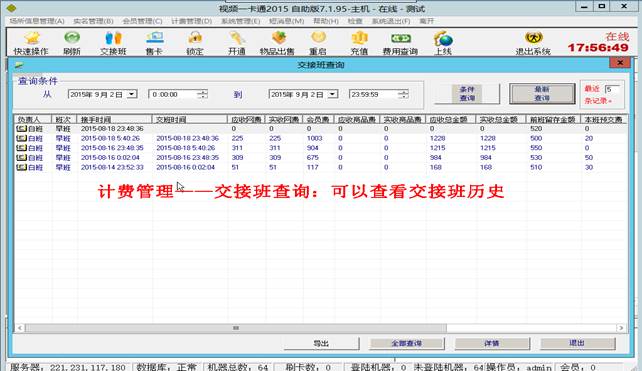Open the 计费管理(D) menu

[192, 21]
